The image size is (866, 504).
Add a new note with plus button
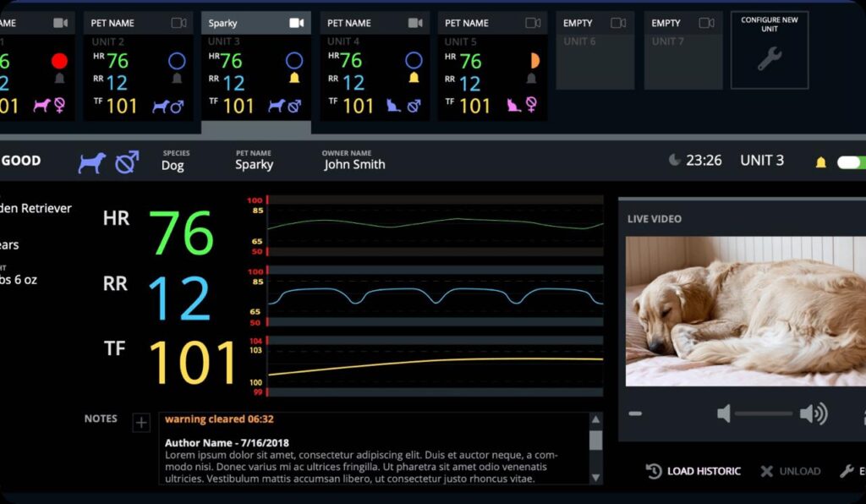click(x=141, y=423)
